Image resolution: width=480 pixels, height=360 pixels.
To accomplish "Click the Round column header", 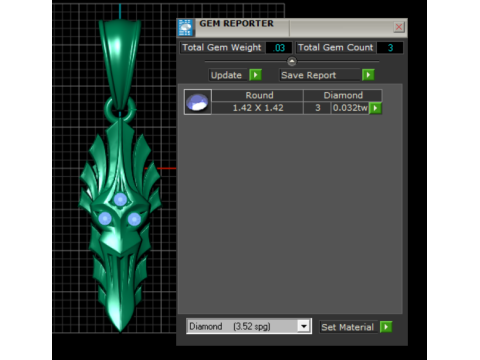I will click(258, 95).
